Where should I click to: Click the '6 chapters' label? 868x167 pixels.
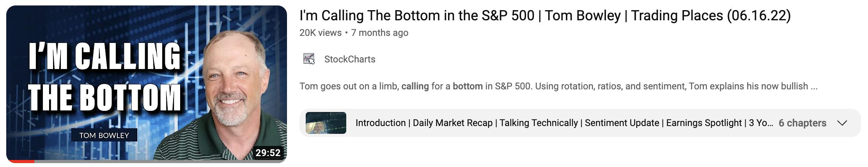coord(802,123)
